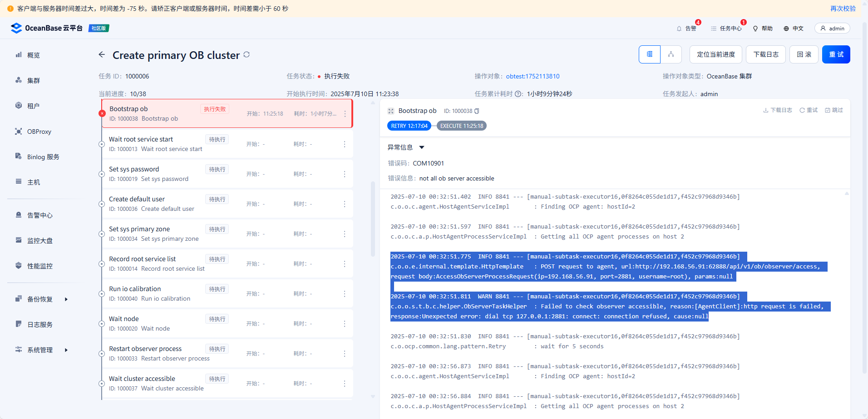Click the subtask list scrollbar

(373, 219)
